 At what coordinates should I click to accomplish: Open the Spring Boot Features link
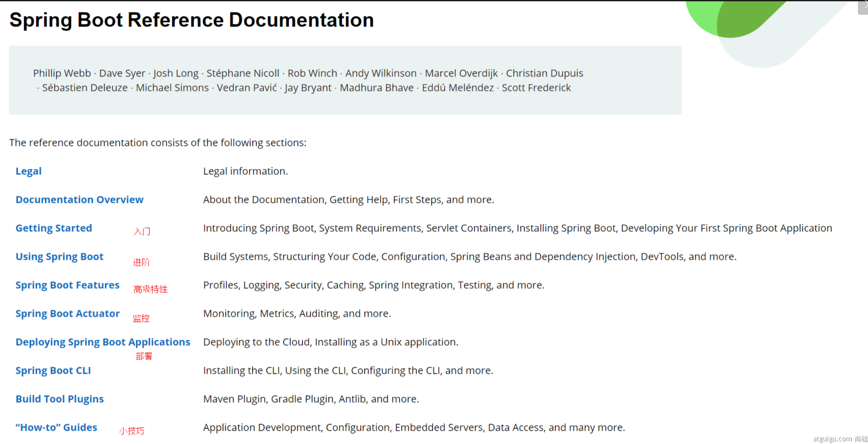coord(67,285)
